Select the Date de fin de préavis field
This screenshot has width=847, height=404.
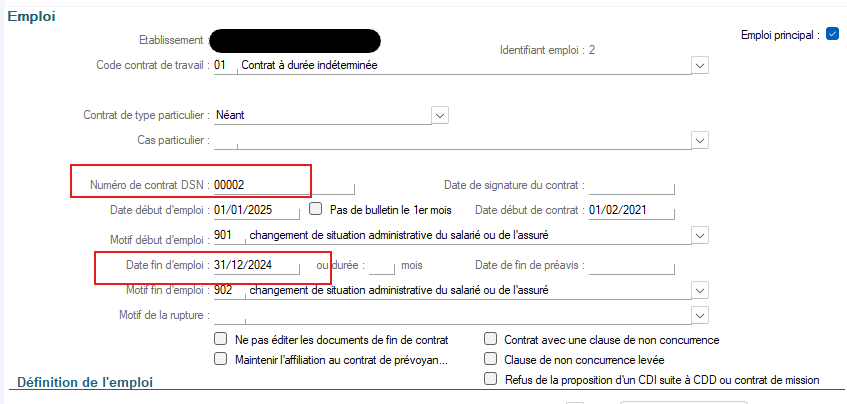(632, 266)
